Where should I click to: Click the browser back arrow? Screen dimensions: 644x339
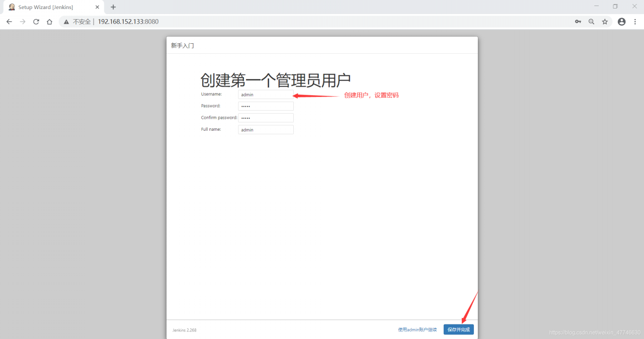tap(9, 22)
